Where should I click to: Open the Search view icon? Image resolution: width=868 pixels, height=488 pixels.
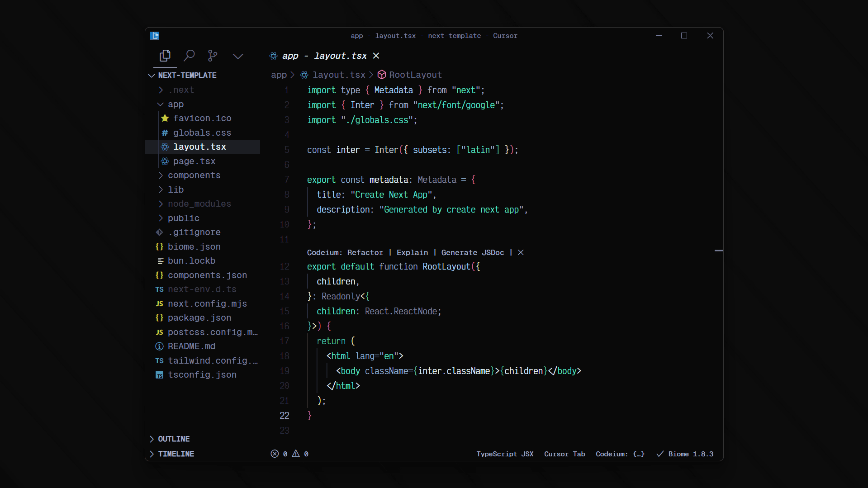pyautogui.click(x=189, y=56)
